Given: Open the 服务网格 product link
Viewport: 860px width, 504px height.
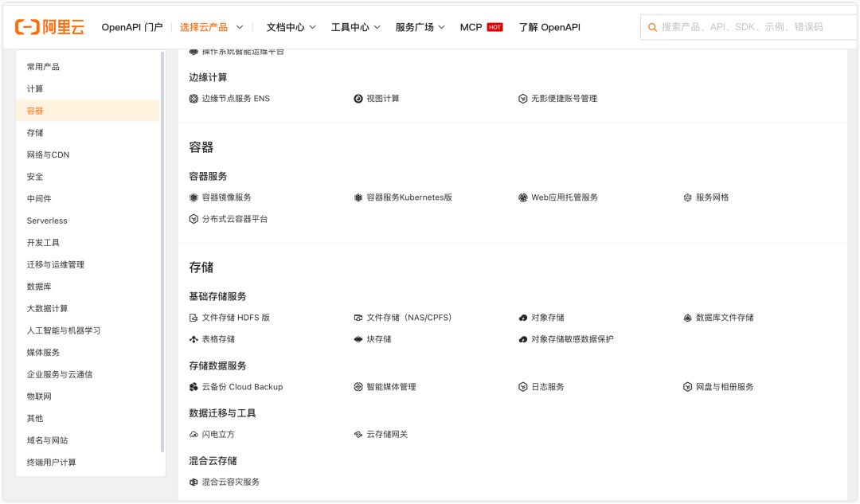Looking at the screenshot, I should point(712,197).
